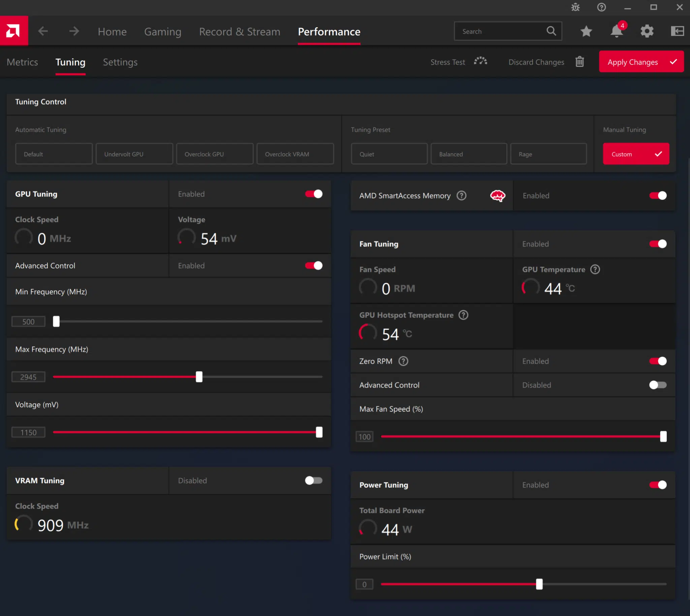The image size is (690, 616).
Task: Choose the Rage tuning preset
Action: click(x=548, y=154)
